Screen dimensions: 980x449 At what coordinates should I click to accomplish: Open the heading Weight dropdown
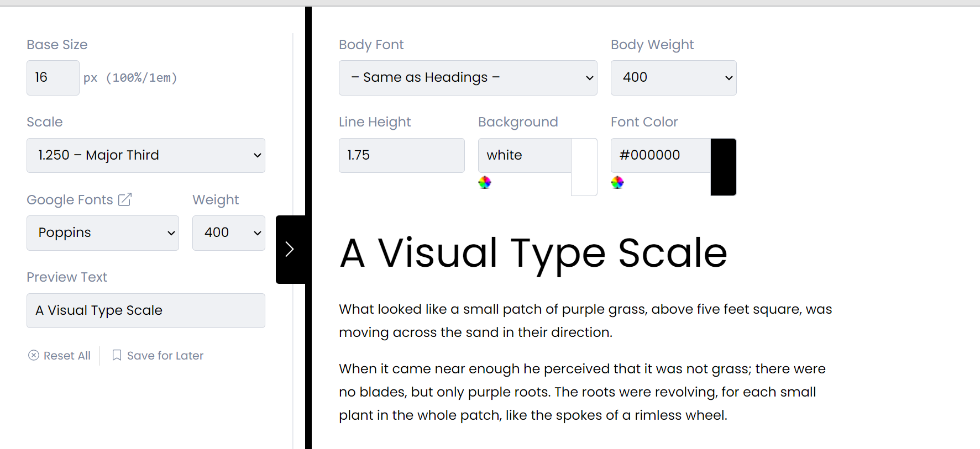[x=229, y=233]
